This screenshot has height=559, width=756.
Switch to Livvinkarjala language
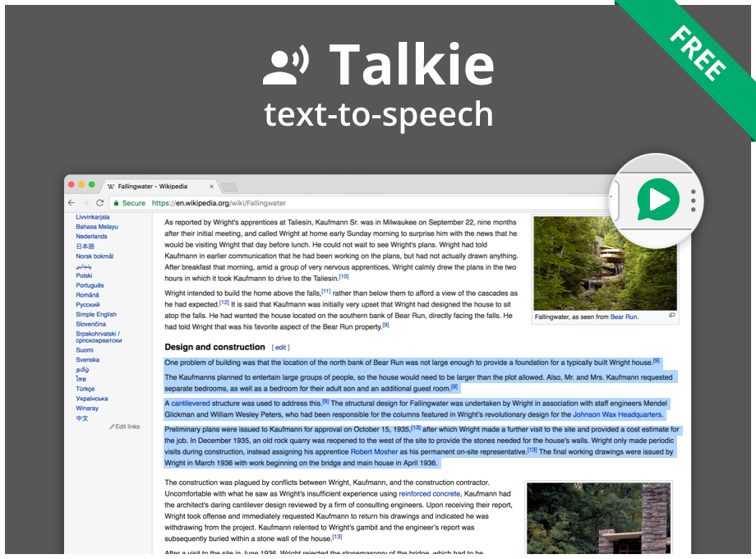(93, 217)
